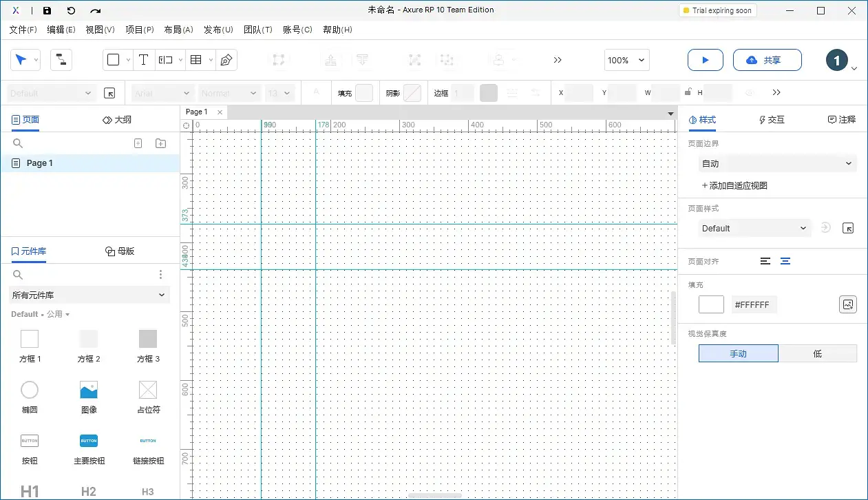Screen dimensions: 868x500
Task: Open the 页面边界 自动 dropdown
Action: coord(777,163)
